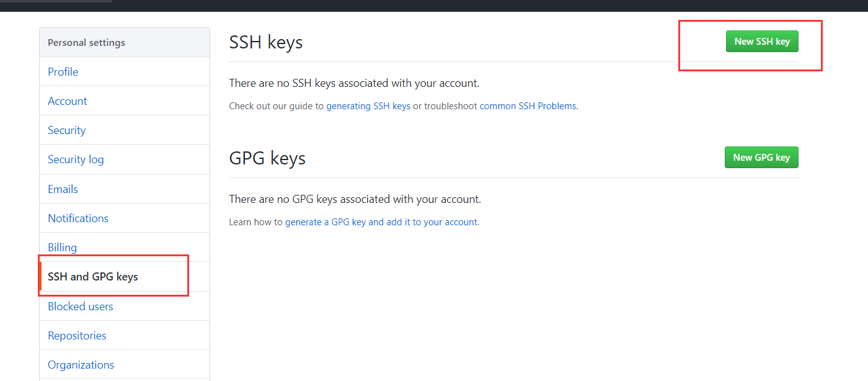Open the Blocked users page

click(x=81, y=307)
